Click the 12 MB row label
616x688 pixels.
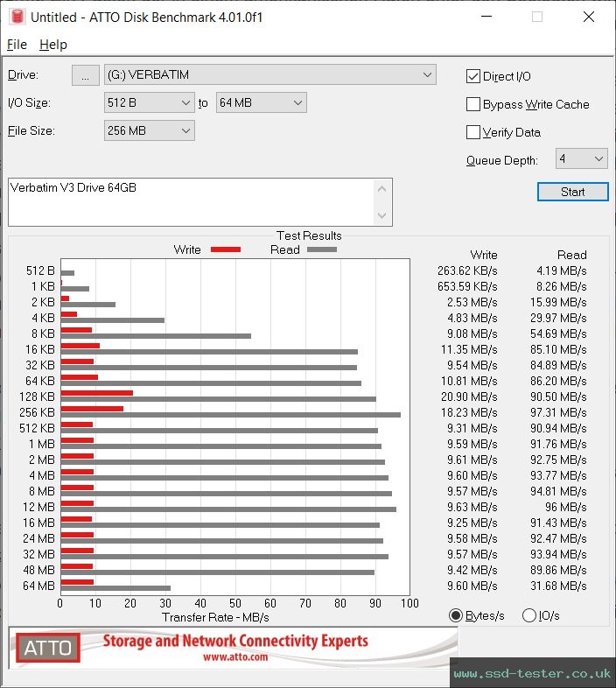click(x=38, y=507)
